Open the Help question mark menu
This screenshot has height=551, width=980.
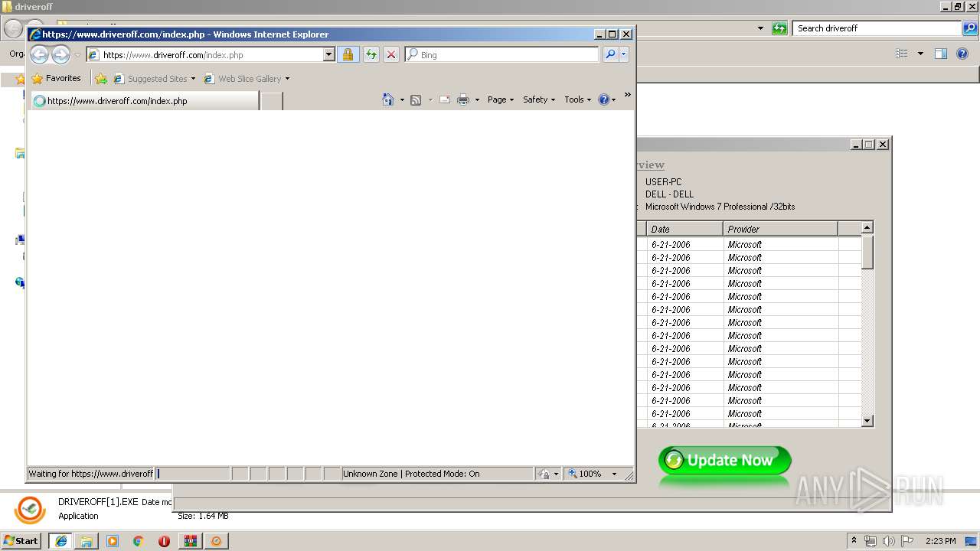[607, 99]
